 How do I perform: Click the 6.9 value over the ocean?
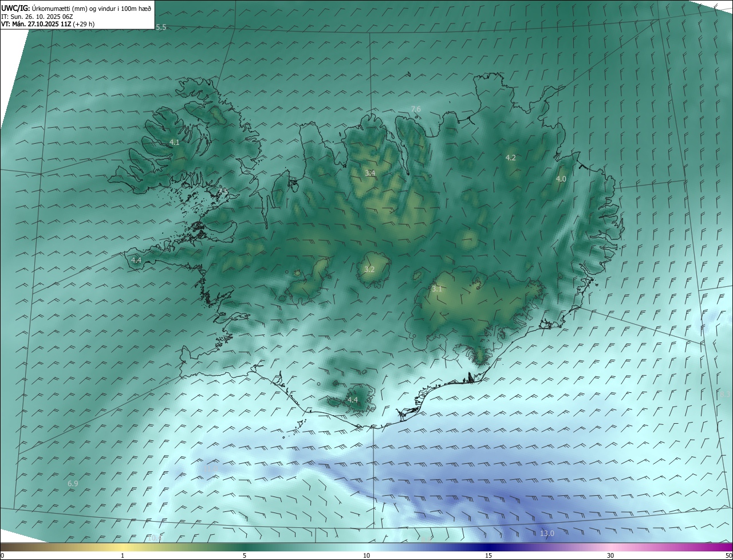point(73,484)
